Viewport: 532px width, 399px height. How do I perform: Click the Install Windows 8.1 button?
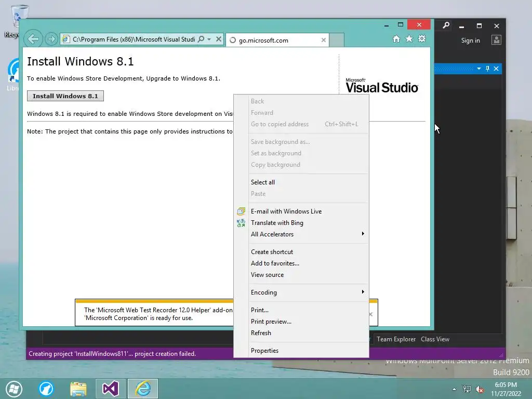(65, 96)
